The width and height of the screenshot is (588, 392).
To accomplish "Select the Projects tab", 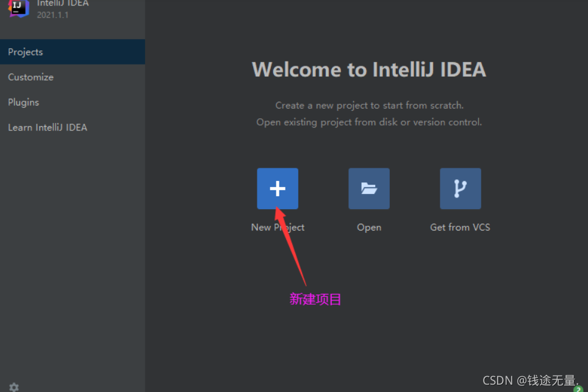I will [x=73, y=52].
